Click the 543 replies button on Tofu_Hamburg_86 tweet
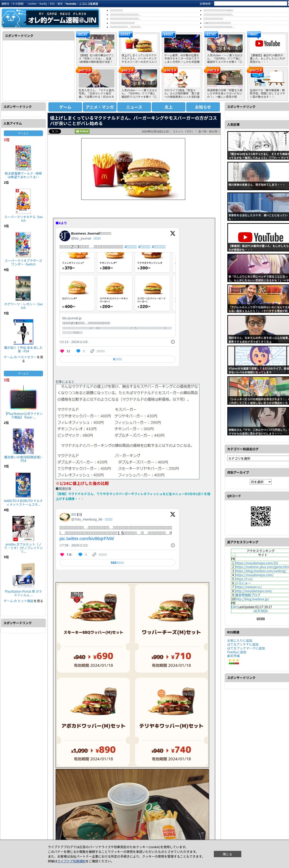The height and width of the screenshot is (868, 289). point(117,563)
